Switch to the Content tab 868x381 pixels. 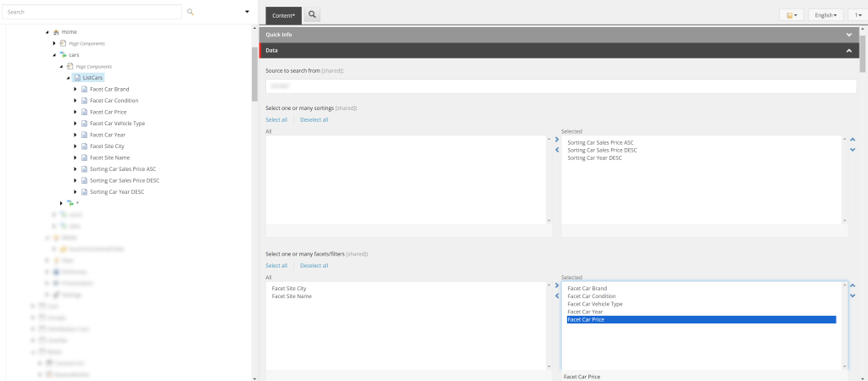click(x=282, y=15)
